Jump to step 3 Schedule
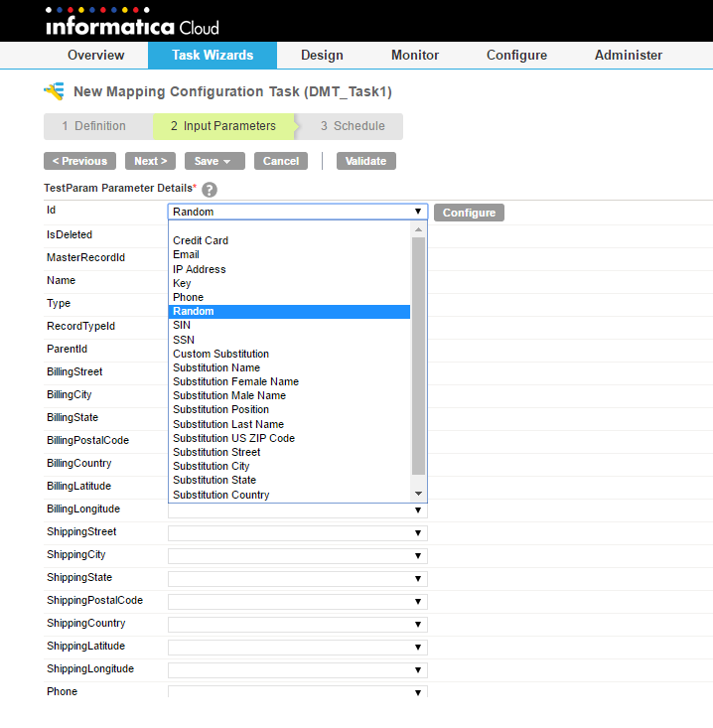 coord(353,126)
